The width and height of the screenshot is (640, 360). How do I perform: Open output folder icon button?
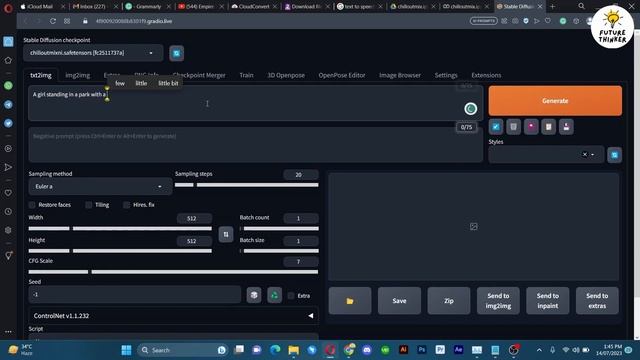pyautogui.click(x=350, y=301)
